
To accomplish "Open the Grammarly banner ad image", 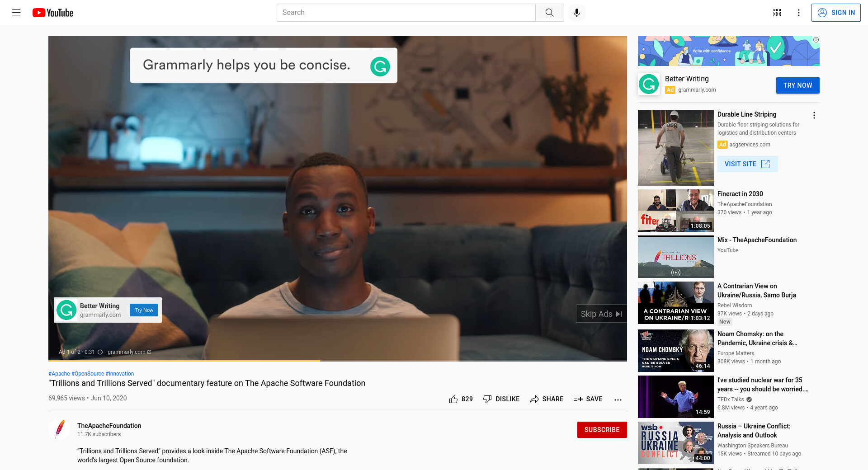I will pyautogui.click(x=728, y=51).
